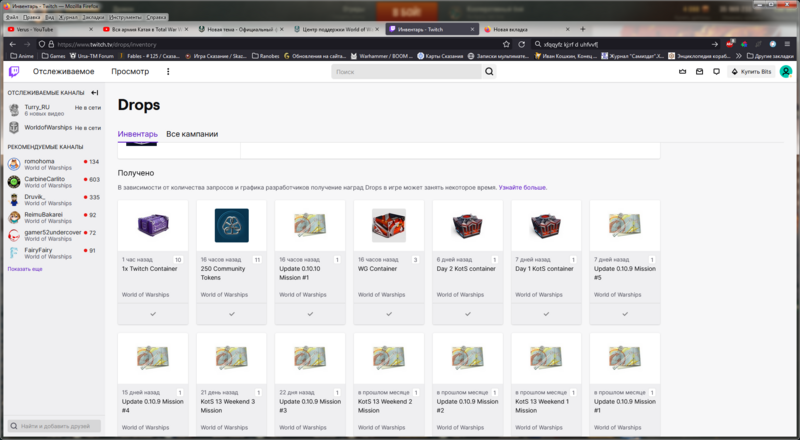Screen dimensions: 800x440
Task: Click Update 0.10.10 Mission #1 image
Action: 310,225
